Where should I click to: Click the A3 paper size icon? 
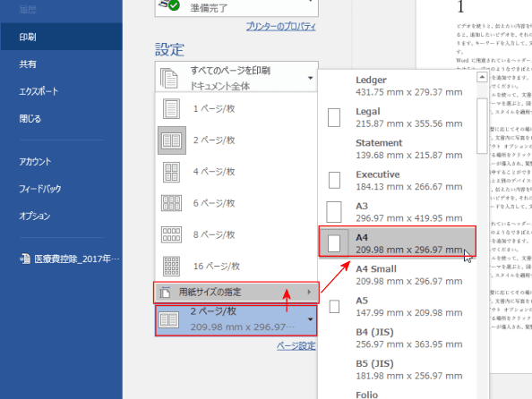(334, 212)
